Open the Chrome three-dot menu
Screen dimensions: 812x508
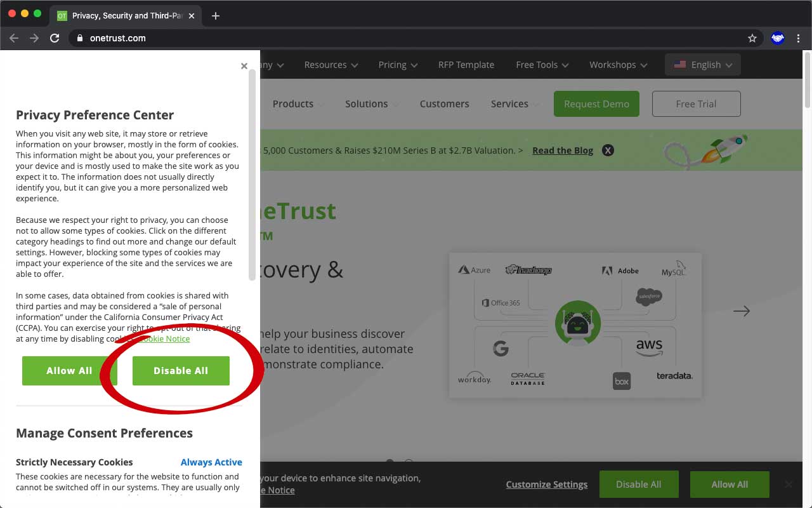point(798,38)
